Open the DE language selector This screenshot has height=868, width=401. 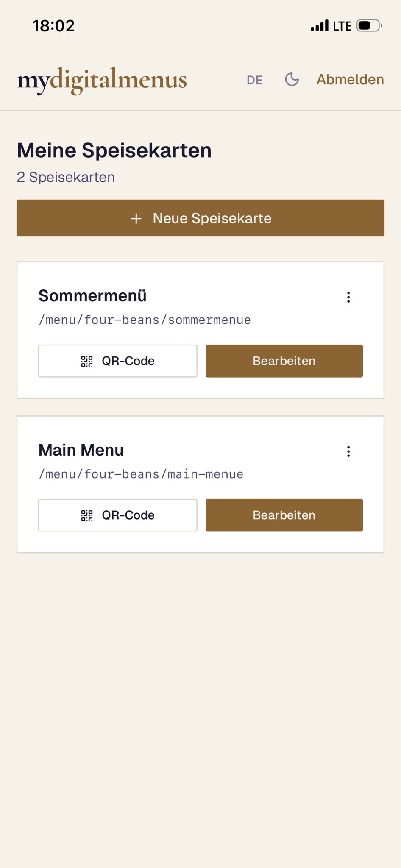tap(255, 80)
